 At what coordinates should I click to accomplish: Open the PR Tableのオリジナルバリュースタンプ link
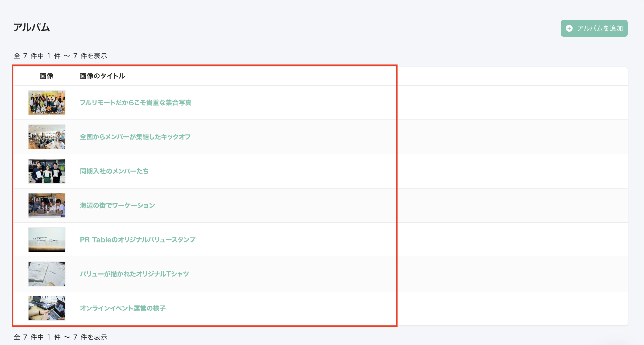click(x=137, y=240)
